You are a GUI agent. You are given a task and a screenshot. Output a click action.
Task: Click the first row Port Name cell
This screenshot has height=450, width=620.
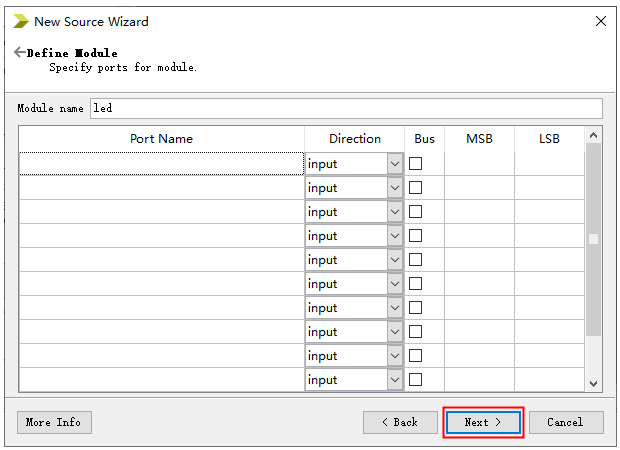(161, 164)
